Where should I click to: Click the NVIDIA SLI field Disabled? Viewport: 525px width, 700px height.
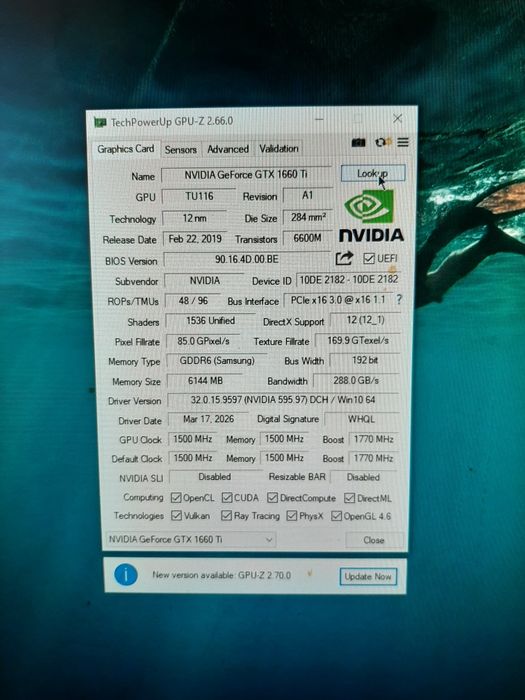pyautogui.click(x=215, y=477)
